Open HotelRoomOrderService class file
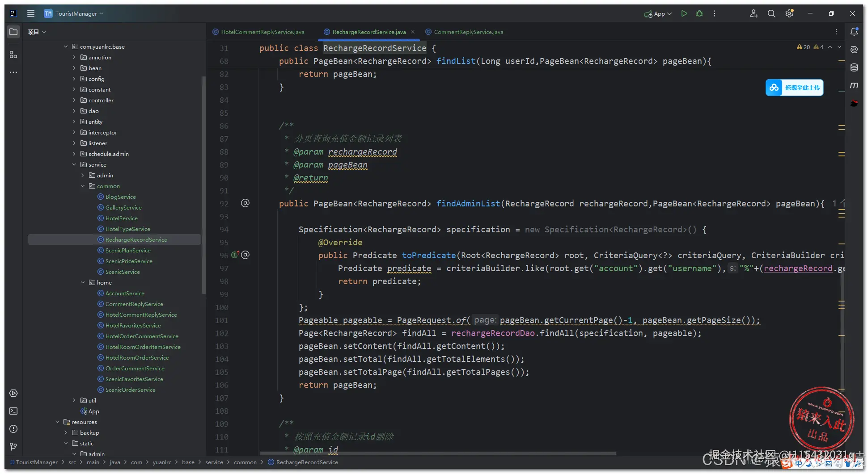Screen dimensions: 868x474 pyautogui.click(x=137, y=357)
